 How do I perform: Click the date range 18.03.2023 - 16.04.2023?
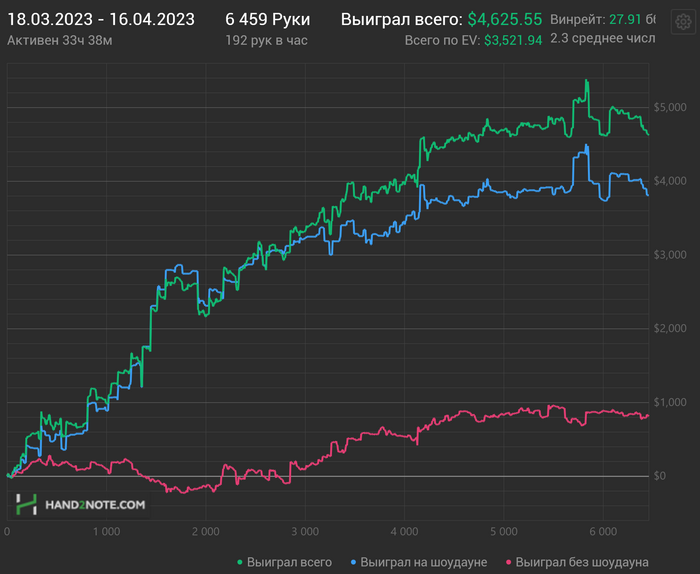[101, 20]
